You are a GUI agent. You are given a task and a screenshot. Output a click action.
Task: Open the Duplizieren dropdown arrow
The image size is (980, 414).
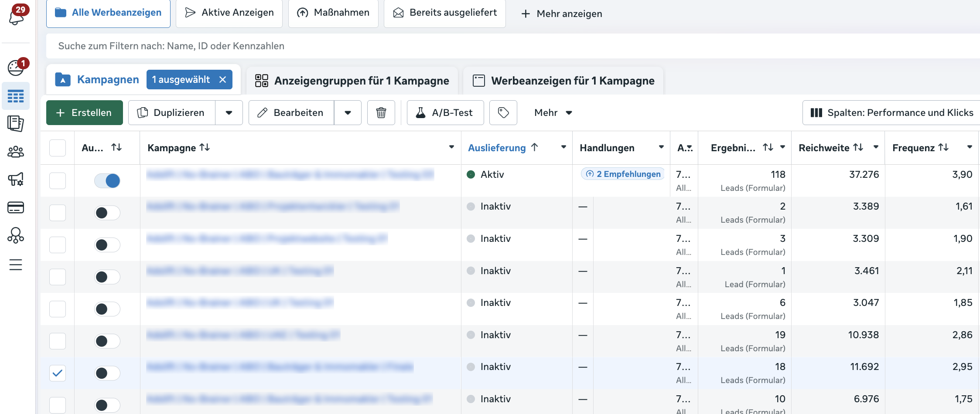[229, 113]
